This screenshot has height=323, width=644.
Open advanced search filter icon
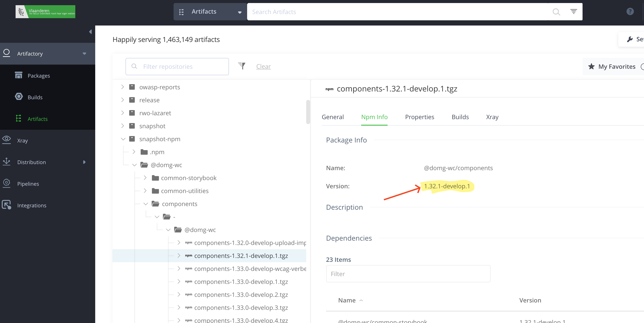click(573, 11)
